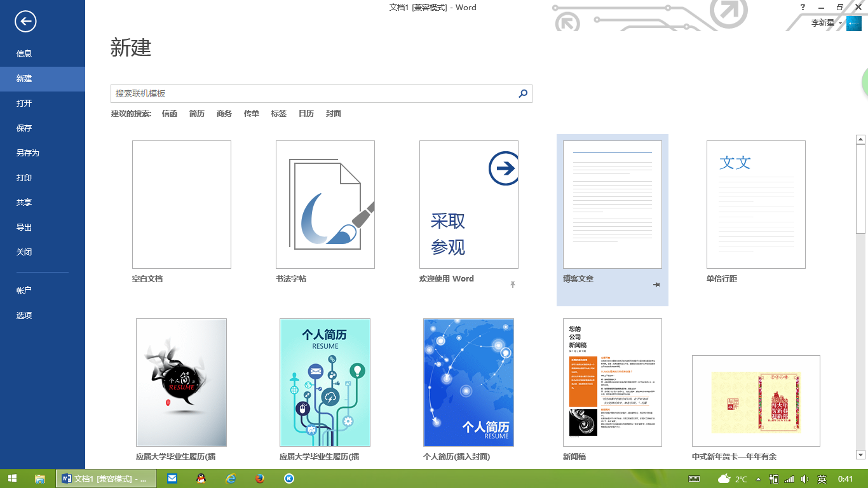This screenshot has width=868, height=488.
Task: Click the network signal icon in tray
Action: [789, 479]
